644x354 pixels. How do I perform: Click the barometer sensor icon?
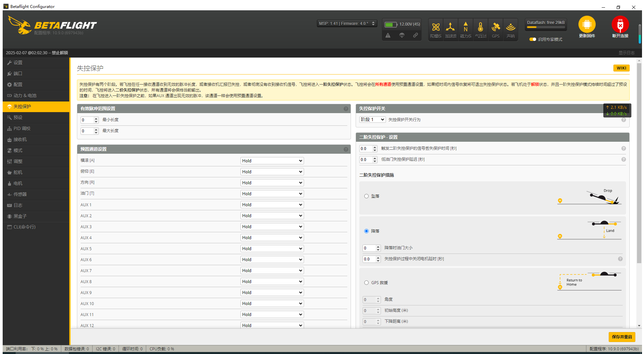[481, 27]
